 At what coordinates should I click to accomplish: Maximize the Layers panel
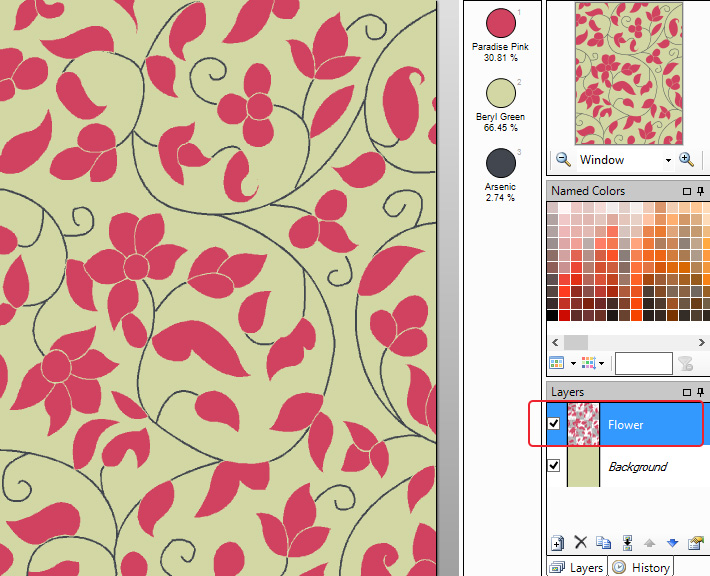[687, 392]
